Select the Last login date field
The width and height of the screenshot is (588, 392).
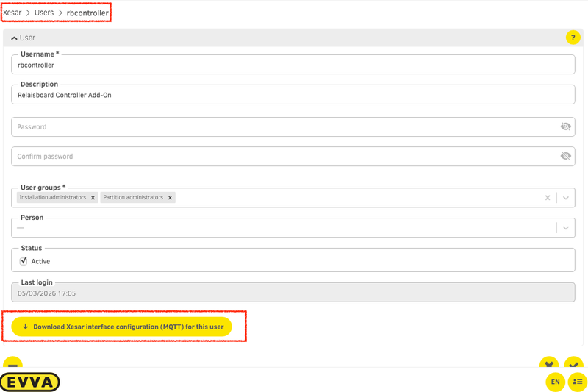tap(293, 293)
